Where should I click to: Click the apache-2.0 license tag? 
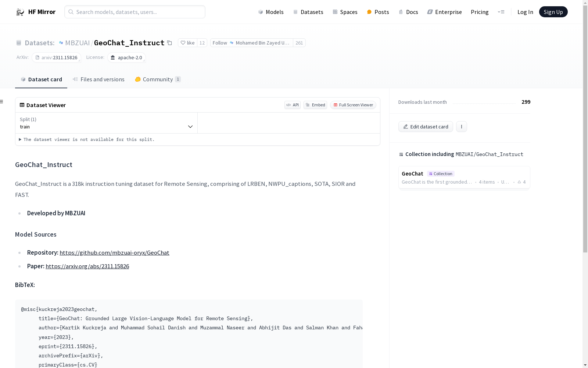tap(126, 57)
